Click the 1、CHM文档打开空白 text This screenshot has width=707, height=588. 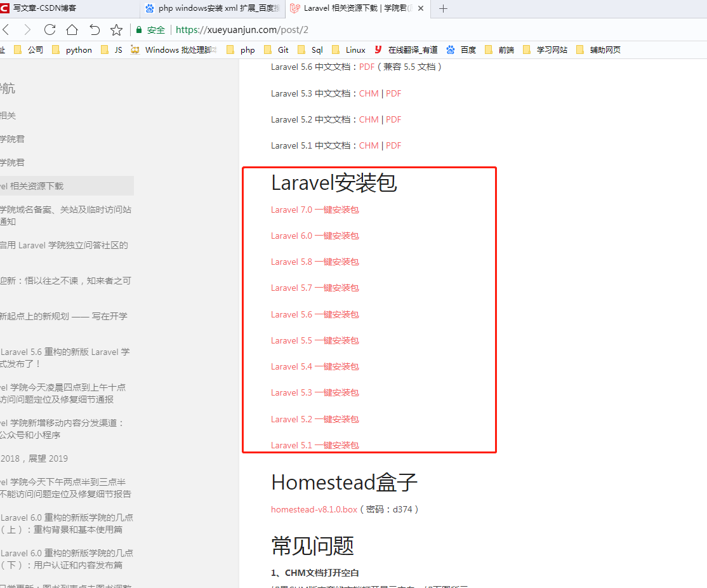(x=315, y=573)
